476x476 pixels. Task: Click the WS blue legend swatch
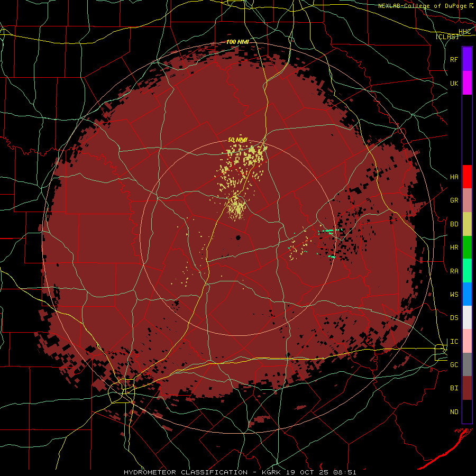(x=467, y=294)
